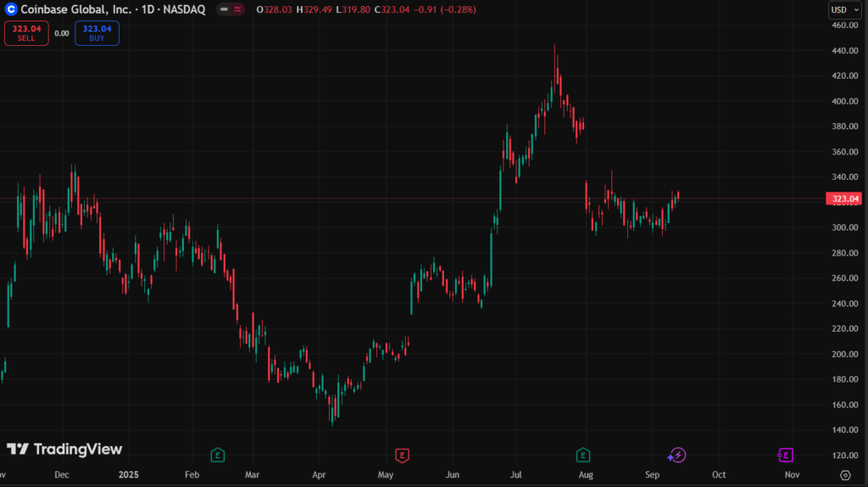The width and height of the screenshot is (868, 487).
Task: Open the USD currency dropdown
Action: [x=843, y=10]
